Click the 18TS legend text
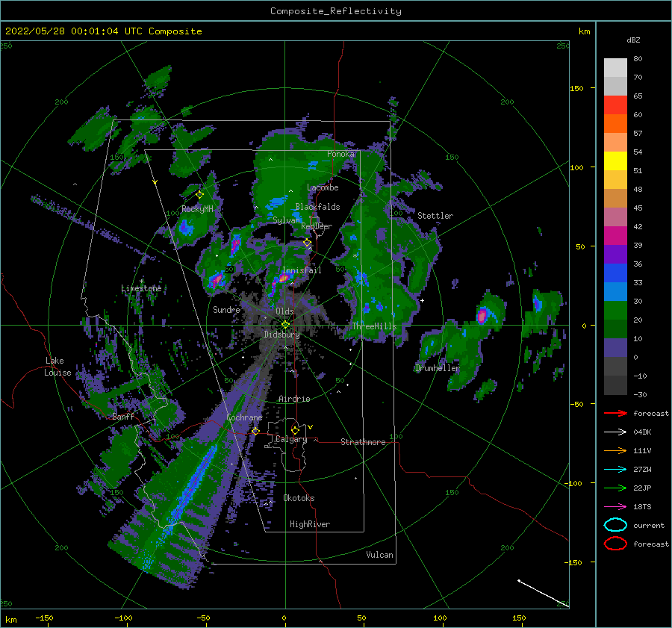Screen dimensions: 672x628 pos(642,507)
